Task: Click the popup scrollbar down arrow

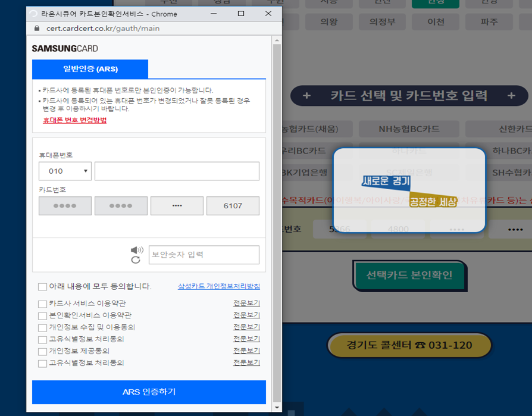Action: [x=277, y=408]
